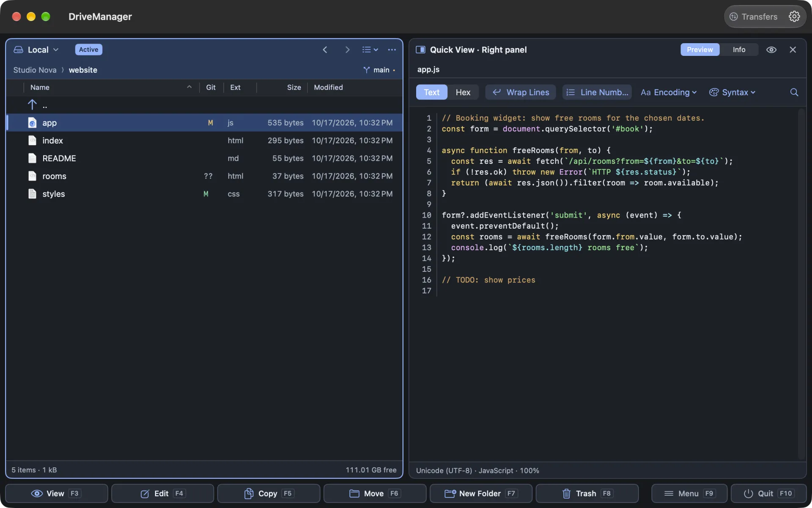Screen dimensions: 812x508
Task: Open the settings gear icon
Action: 794,17
